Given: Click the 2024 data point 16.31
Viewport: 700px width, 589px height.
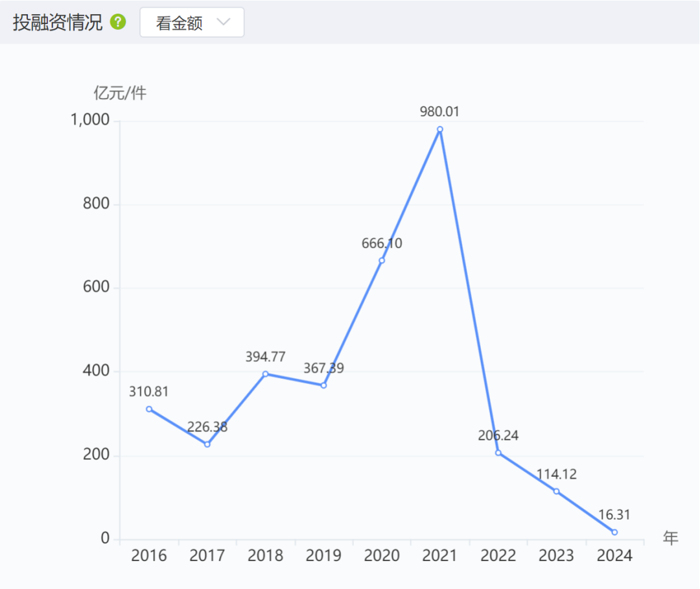Looking at the screenshot, I should 614,533.
